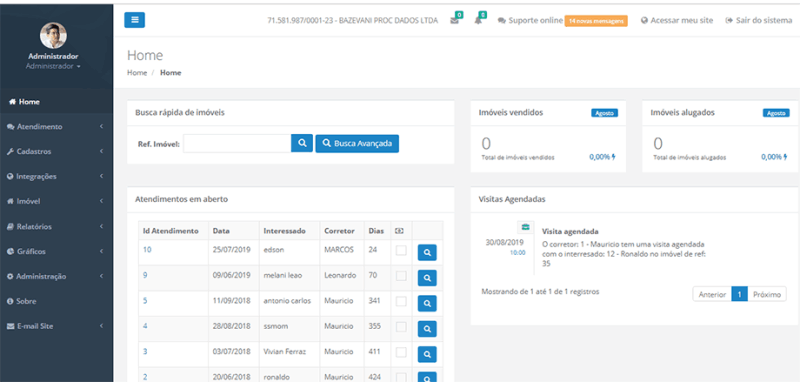Image resolution: width=800 pixels, height=382 pixels.
Task: Tick the checkbox in the edson row
Action: pos(401,250)
